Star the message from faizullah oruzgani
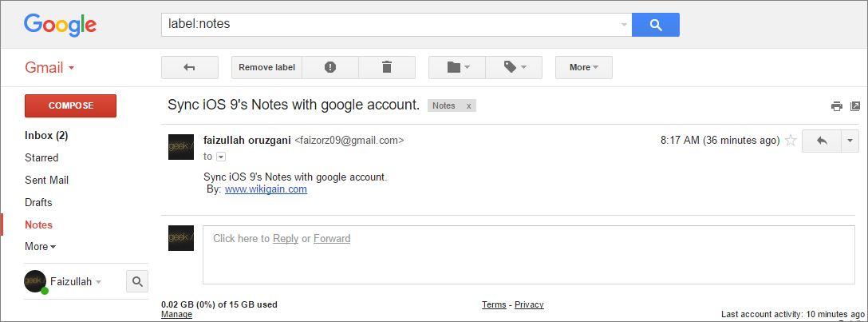Image resolution: width=868 pixels, height=322 pixels. (791, 140)
